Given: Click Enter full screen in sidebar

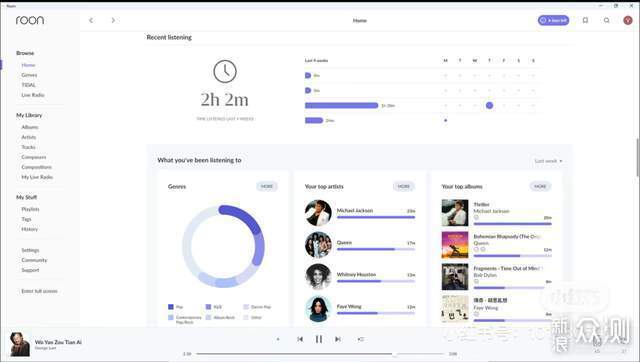Looking at the screenshot, I should 39,291.
